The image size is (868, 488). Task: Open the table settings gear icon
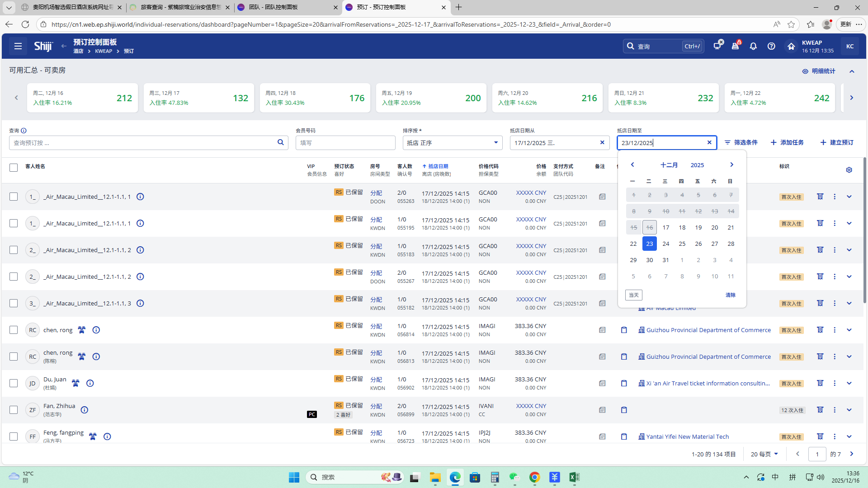point(849,170)
